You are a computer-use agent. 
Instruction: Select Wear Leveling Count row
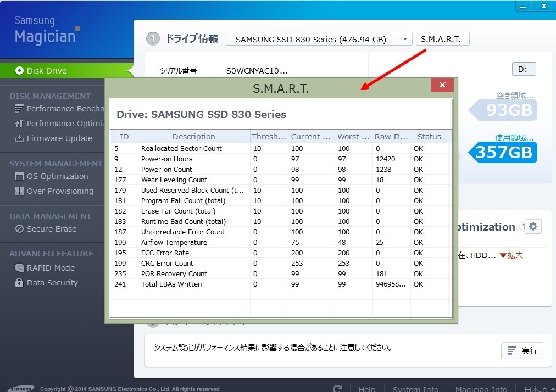[x=281, y=180]
